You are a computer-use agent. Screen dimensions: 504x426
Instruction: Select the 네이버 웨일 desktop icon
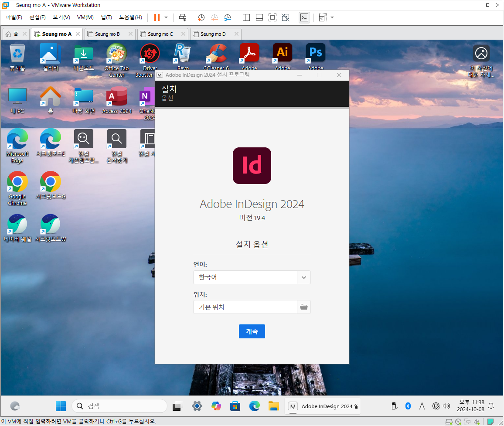17,228
